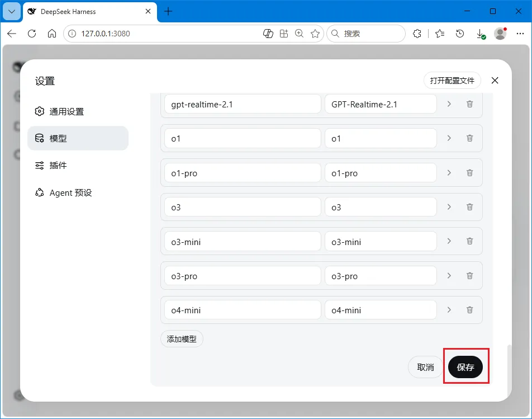This screenshot has height=419, width=532.
Task: Click 打开配置文件 button
Action: (x=452, y=81)
